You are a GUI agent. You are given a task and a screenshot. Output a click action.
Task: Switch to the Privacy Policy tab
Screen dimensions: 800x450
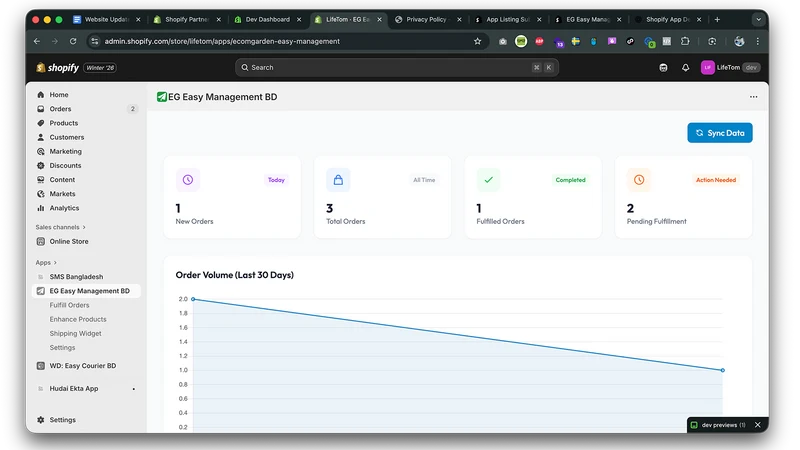click(426, 19)
